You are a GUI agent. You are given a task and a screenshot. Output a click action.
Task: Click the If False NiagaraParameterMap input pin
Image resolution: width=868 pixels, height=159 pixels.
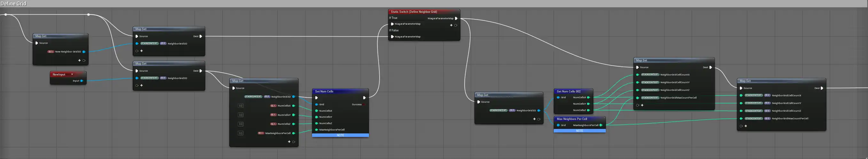(x=392, y=37)
